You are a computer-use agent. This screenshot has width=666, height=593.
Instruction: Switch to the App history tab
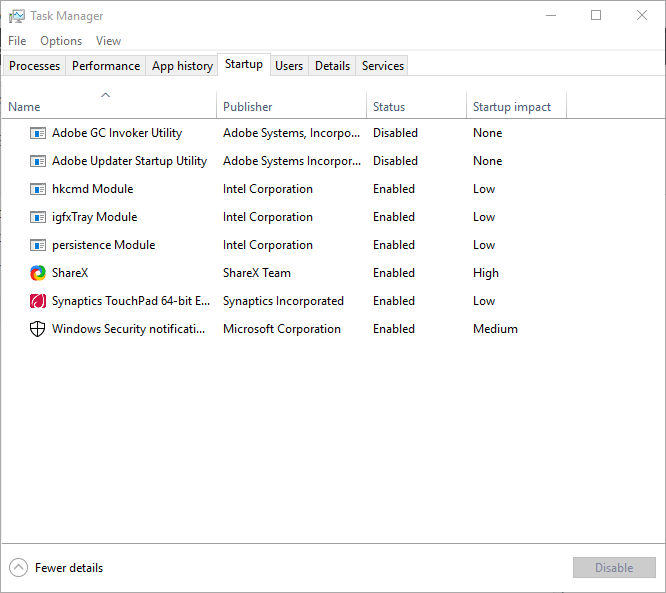point(182,66)
